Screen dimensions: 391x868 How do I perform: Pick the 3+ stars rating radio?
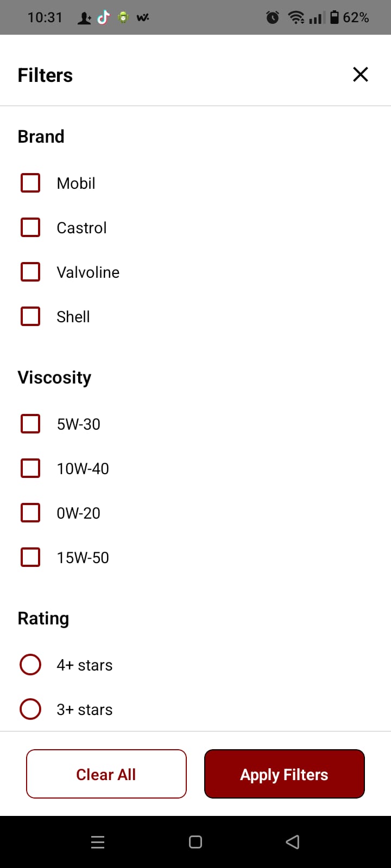click(x=30, y=709)
